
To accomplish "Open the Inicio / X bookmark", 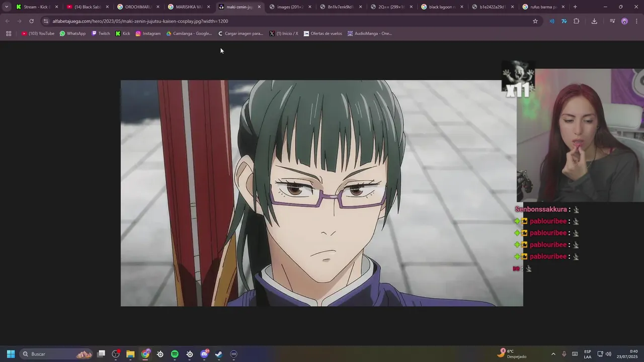I will pos(284,34).
